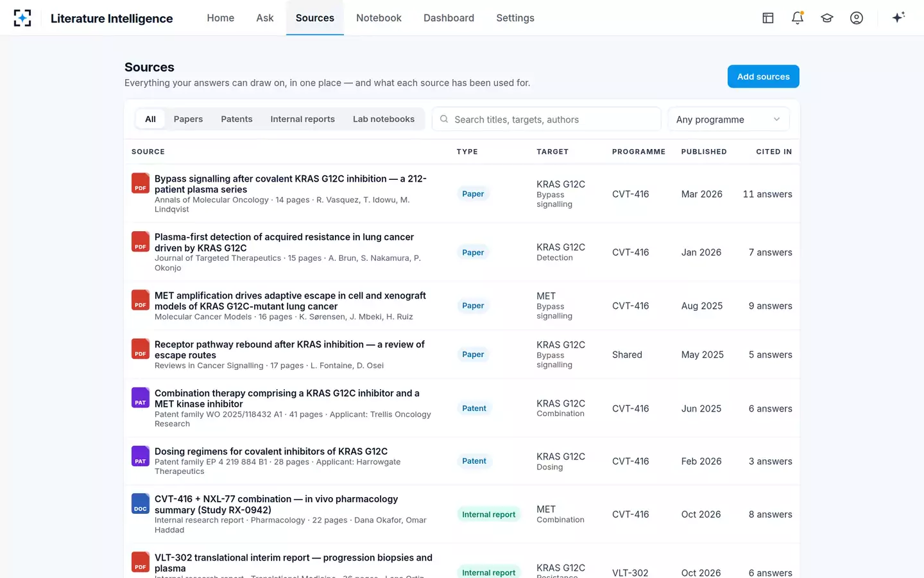Click the 7 answers cited count
Image resolution: width=924 pixels, height=578 pixels.
[770, 252]
